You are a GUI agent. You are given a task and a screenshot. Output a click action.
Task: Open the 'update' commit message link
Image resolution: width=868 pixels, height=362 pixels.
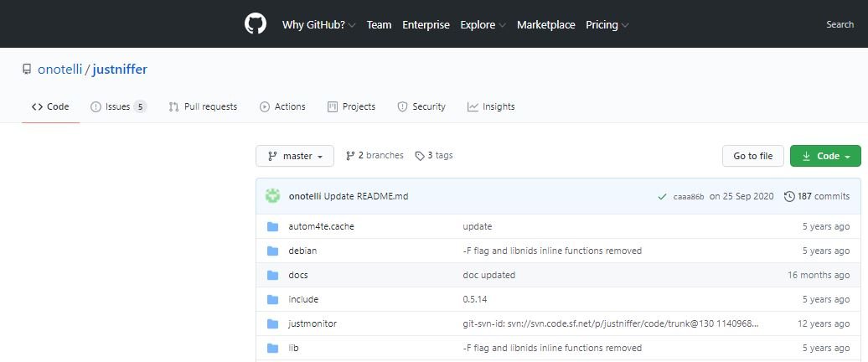coord(478,226)
